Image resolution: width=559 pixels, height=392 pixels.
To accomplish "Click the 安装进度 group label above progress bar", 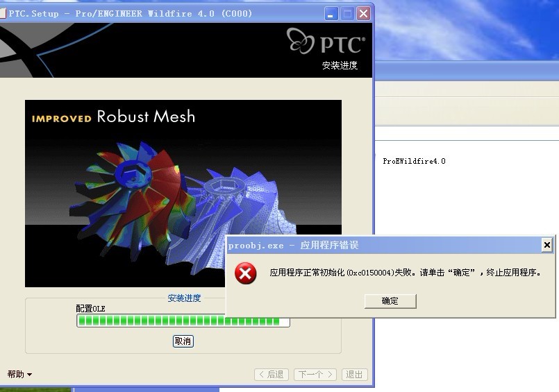I will pyautogui.click(x=184, y=298).
